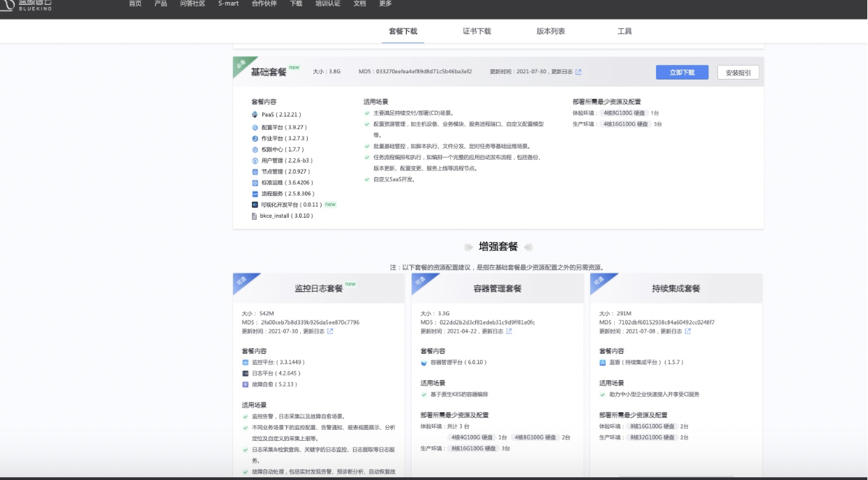Click 配置平台 ( 3.9.27 ) version text
The height and width of the screenshot is (480, 868).
(284, 128)
